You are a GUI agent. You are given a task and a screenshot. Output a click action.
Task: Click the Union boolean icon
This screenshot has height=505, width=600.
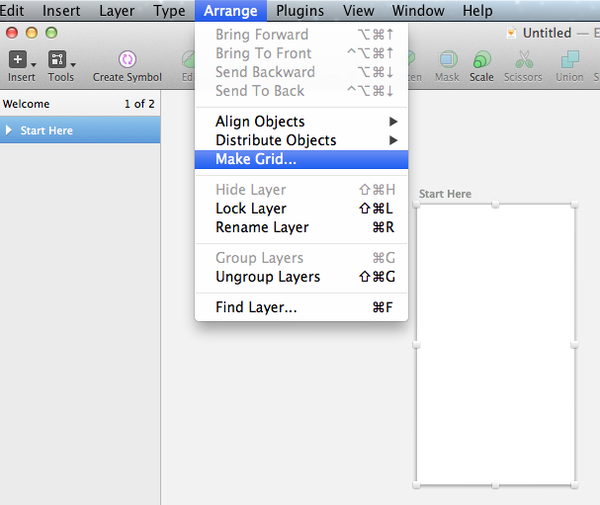point(570,59)
